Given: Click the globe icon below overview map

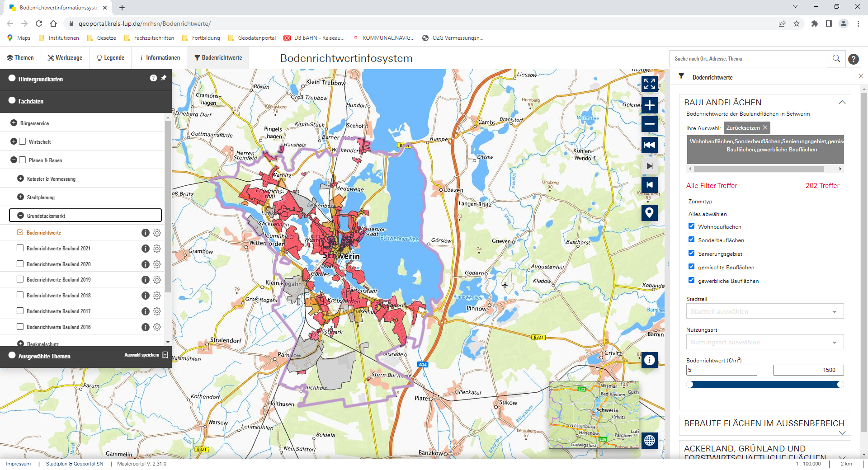Looking at the screenshot, I should pyautogui.click(x=650, y=440).
